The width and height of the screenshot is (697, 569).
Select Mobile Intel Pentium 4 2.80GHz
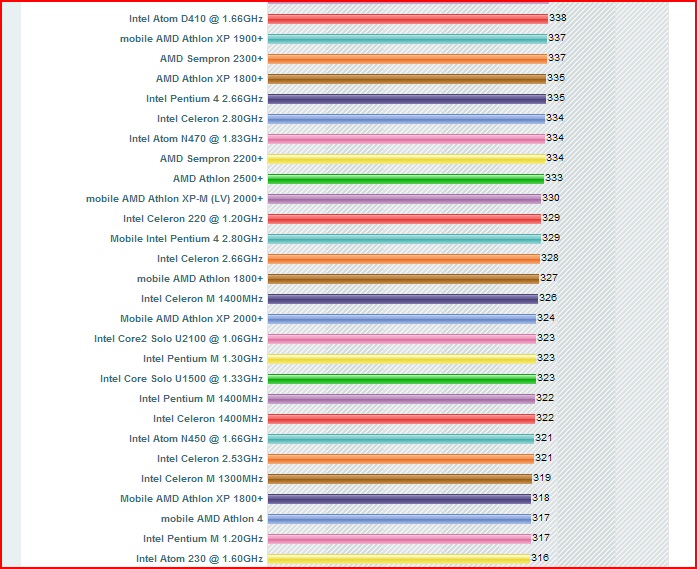[x=187, y=239]
